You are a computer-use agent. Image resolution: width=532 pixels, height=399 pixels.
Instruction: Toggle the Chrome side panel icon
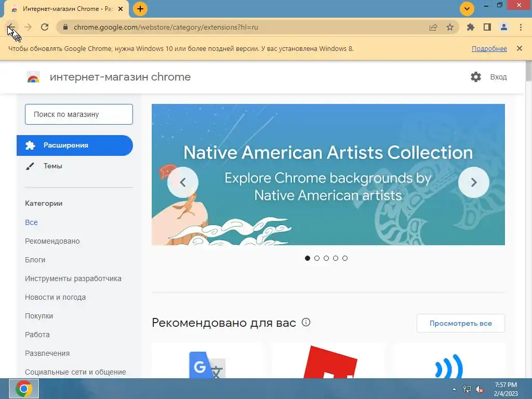[x=487, y=27]
